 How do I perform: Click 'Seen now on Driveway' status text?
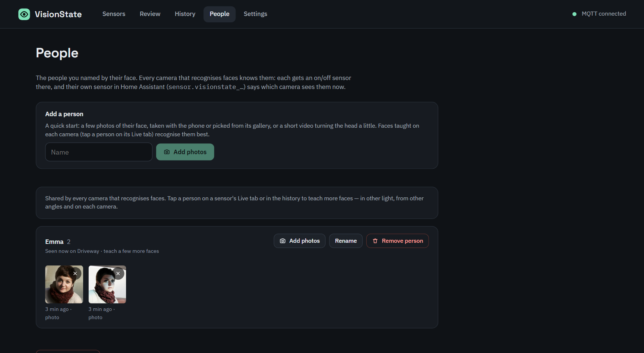[x=72, y=251]
